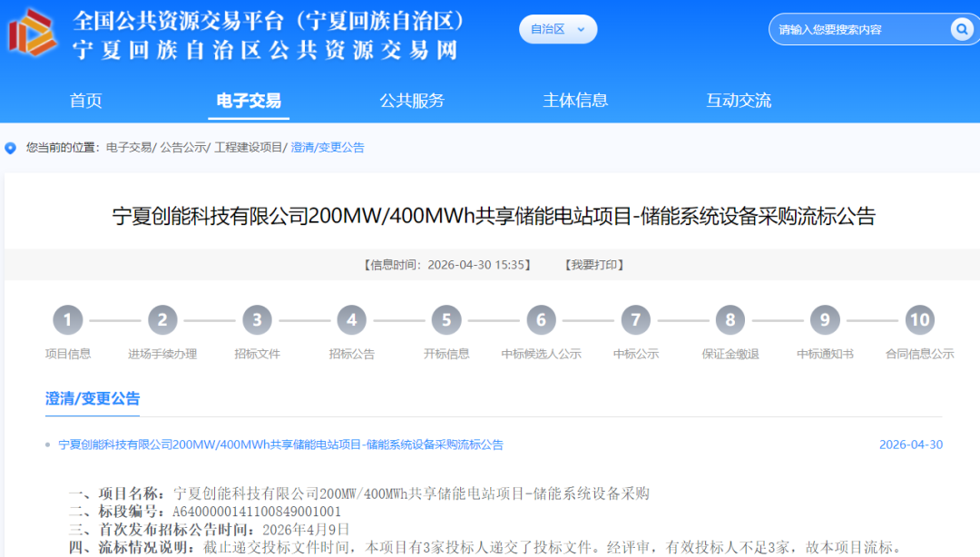Click the 一、项目名称 line
Viewport: 980px width, 557px height.
359,493
